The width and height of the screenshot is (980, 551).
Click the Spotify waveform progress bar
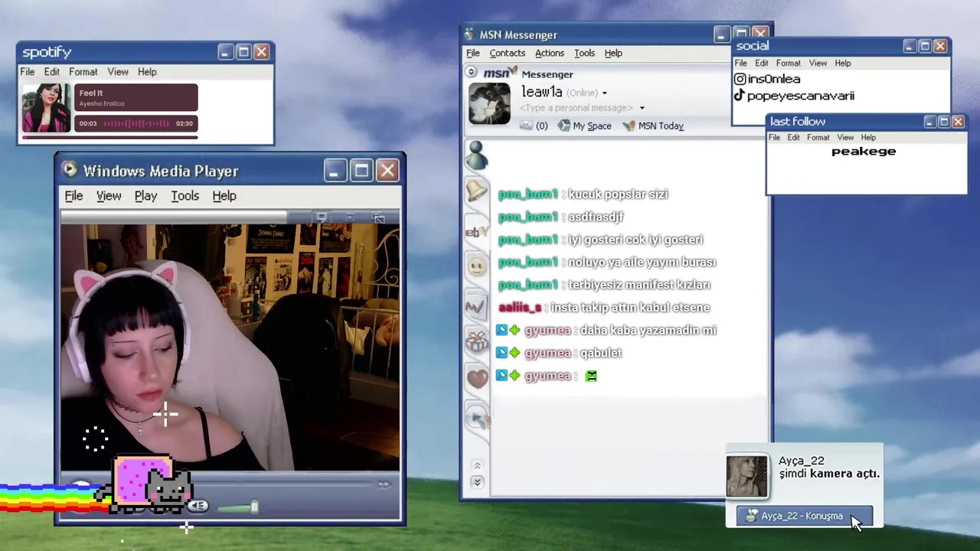point(136,123)
